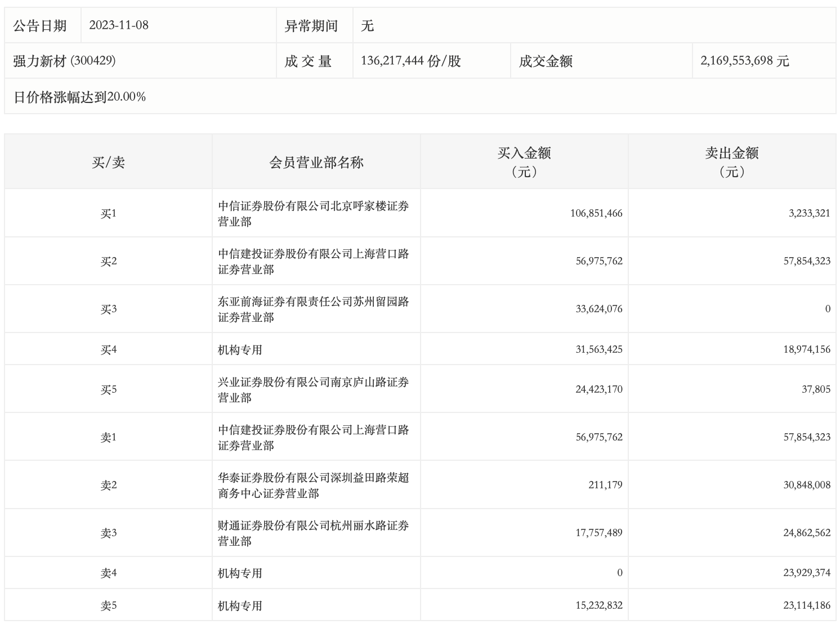Select the stock name 强力新材 (300429)
The image size is (840, 629).
point(65,61)
